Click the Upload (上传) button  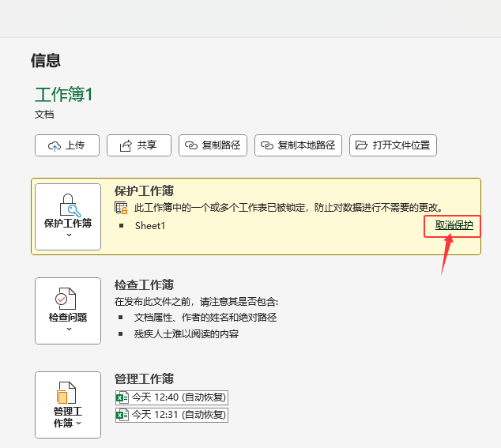(67, 145)
